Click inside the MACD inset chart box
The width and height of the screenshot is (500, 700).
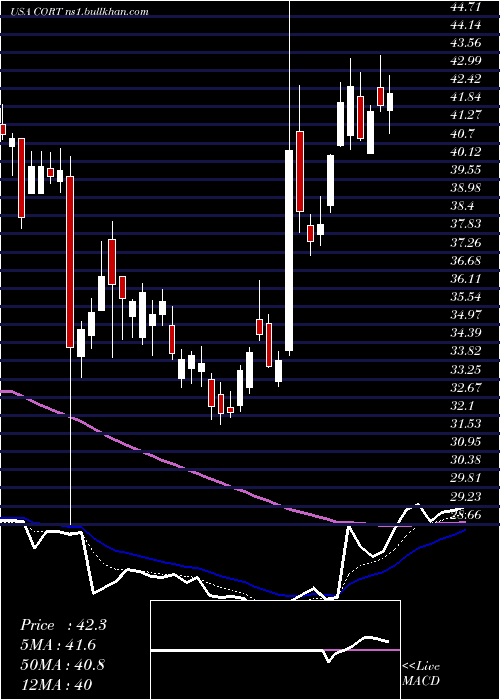(x=275, y=650)
